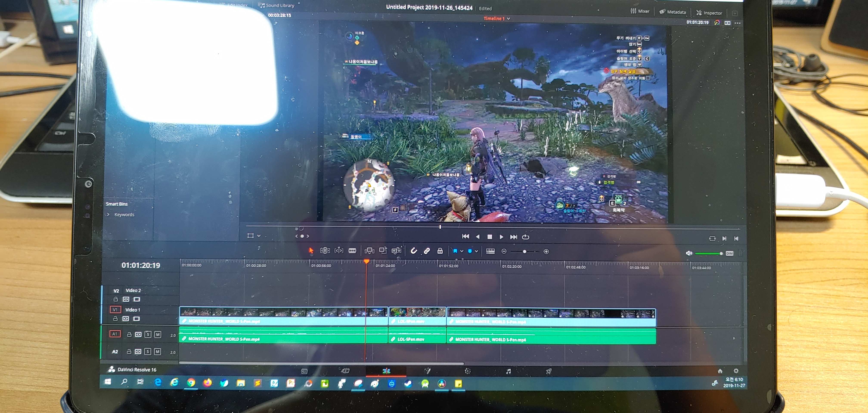Toggle Auto Track Selector on Video 2

coord(126,299)
